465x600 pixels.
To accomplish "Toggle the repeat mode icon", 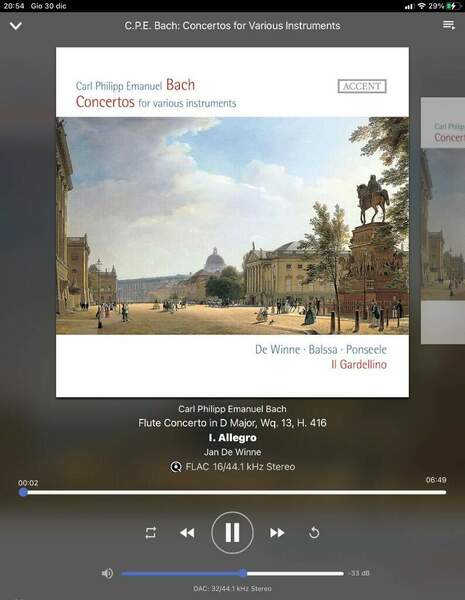I will (x=150, y=533).
